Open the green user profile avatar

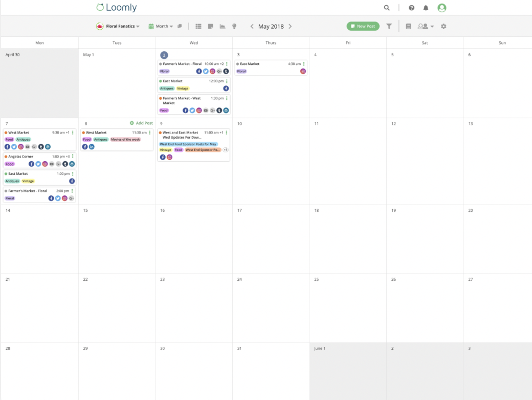[441, 8]
